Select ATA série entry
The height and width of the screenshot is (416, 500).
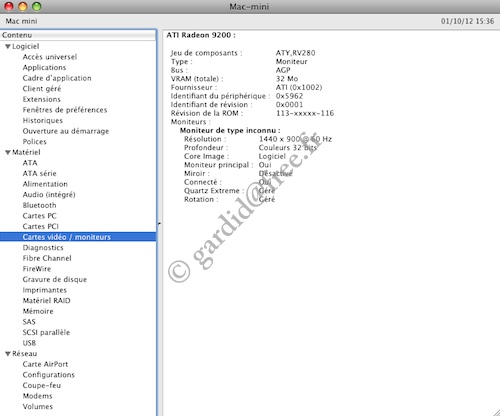pos(40,174)
